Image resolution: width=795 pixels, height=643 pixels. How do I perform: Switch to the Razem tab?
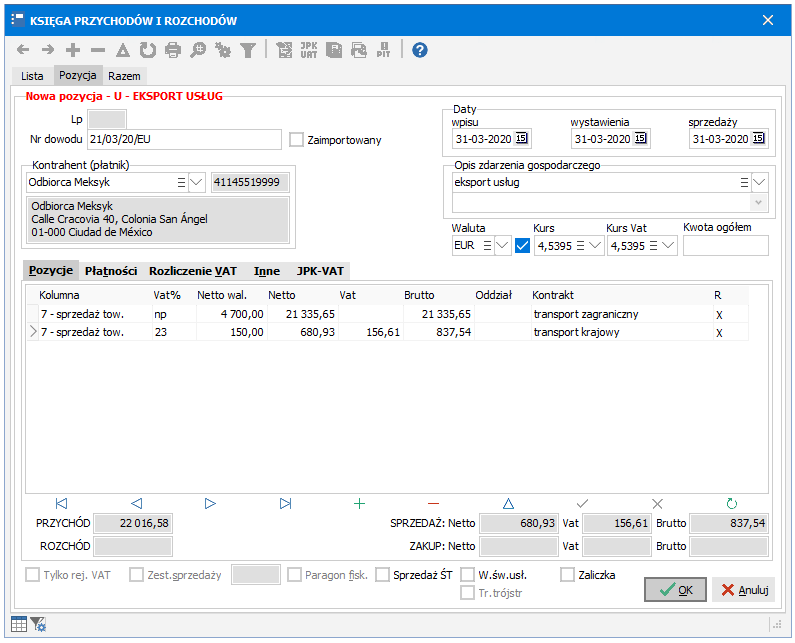coord(124,76)
